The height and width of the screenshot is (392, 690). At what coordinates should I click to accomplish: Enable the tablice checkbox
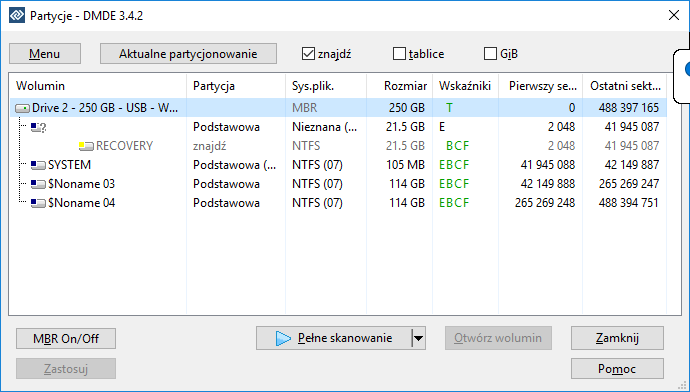399,54
